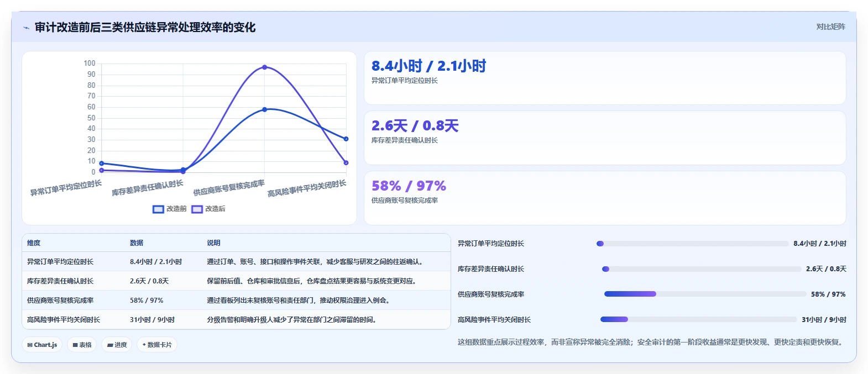This screenshot has width=868, height=374.
Task: Click the 表格 tag
Action: [82, 345]
